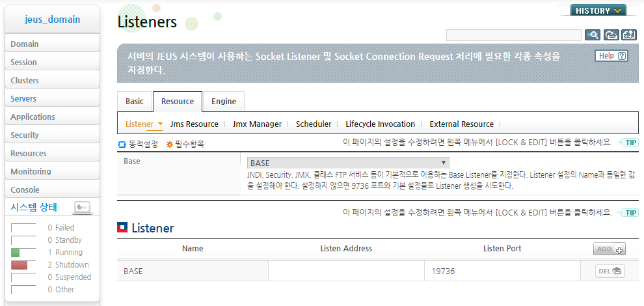Click the Shutdown status red bar
Viewport: 644px width, 306px height.
[x=20, y=265]
